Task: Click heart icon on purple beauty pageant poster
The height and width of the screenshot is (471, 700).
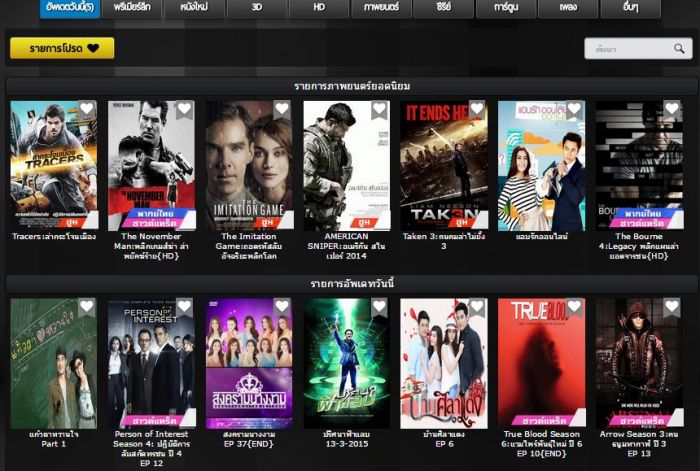Action: pos(282,306)
